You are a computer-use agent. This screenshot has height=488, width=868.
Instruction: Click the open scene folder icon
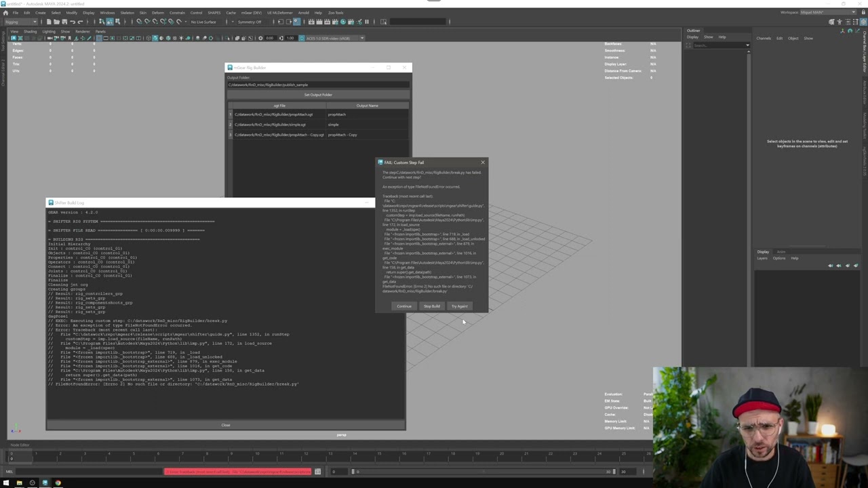click(x=56, y=22)
